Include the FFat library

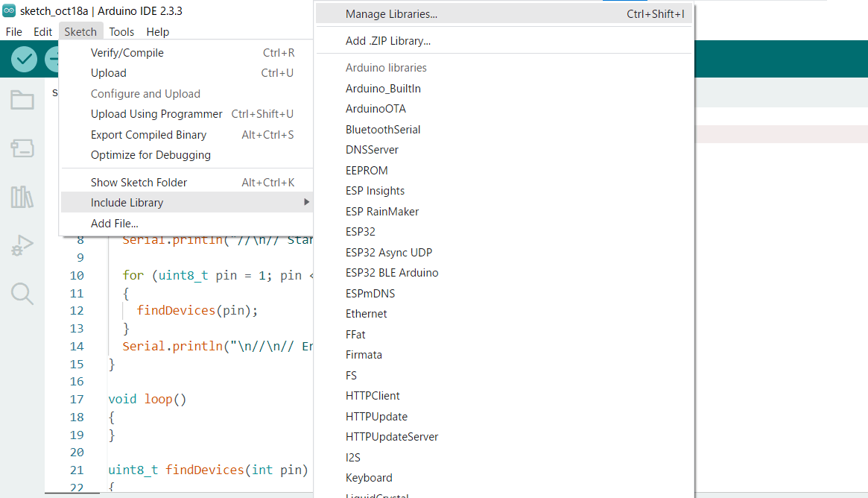pyautogui.click(x=504, y=334)
